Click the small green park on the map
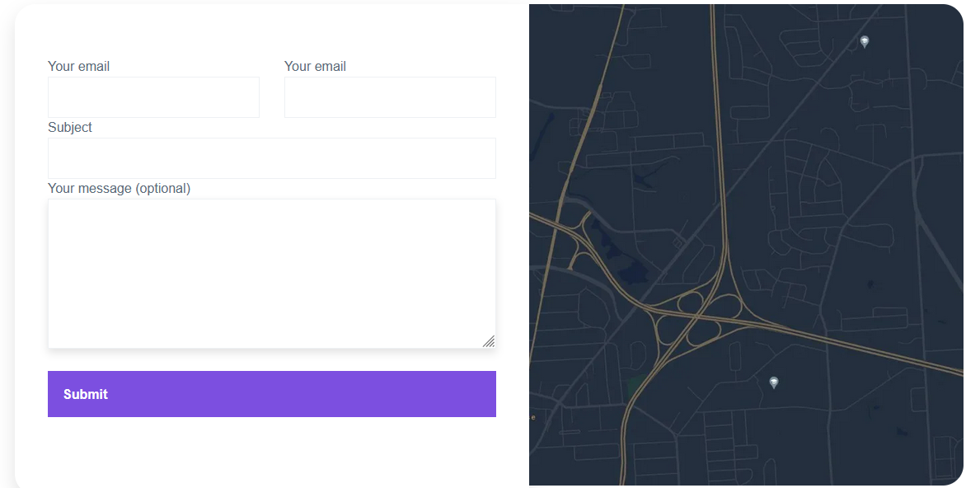Image resolution: width=980 pixels, height=488 pixels. click(x=634, y=384)
